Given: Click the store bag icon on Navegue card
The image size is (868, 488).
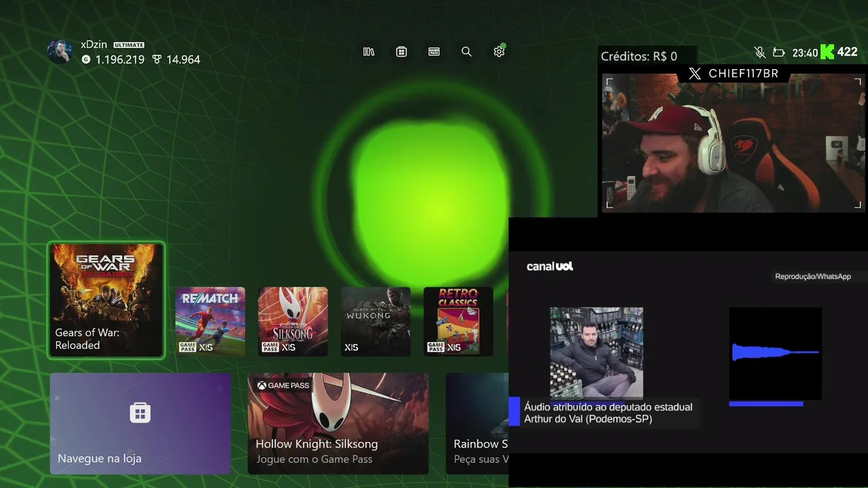Looking at the screenshot, I should 140,412.
